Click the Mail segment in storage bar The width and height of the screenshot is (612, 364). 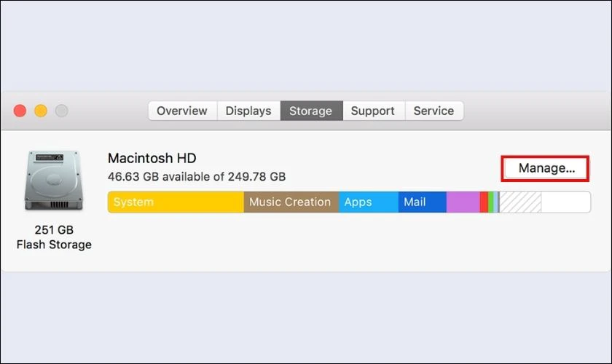pyautogui.click(x=421, y=202)
